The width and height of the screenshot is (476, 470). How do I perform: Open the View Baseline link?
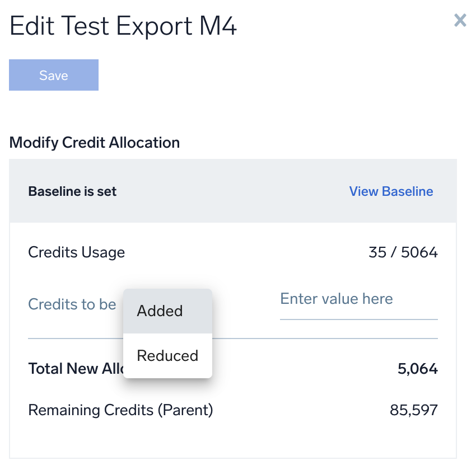(391, 191)
